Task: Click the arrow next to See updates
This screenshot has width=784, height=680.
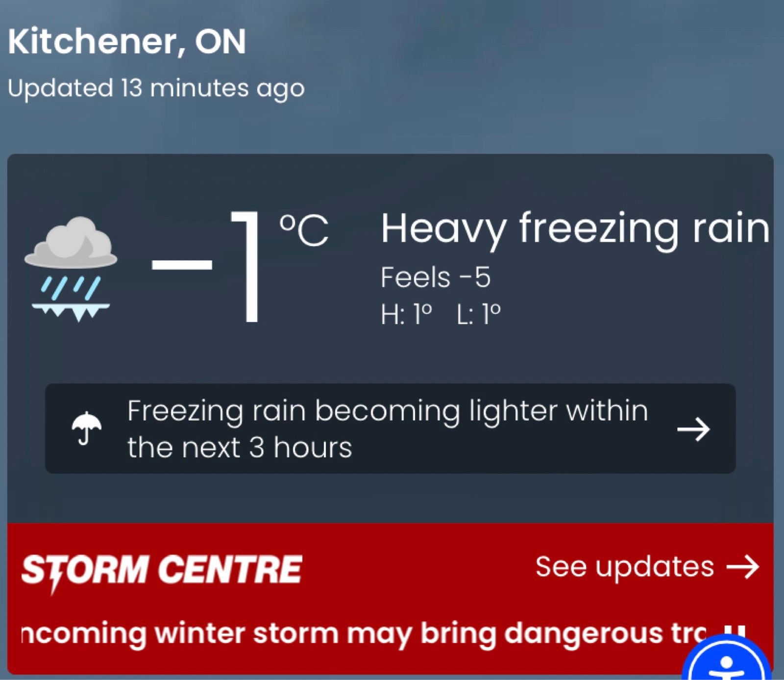Action: click(x=743, y=567)
